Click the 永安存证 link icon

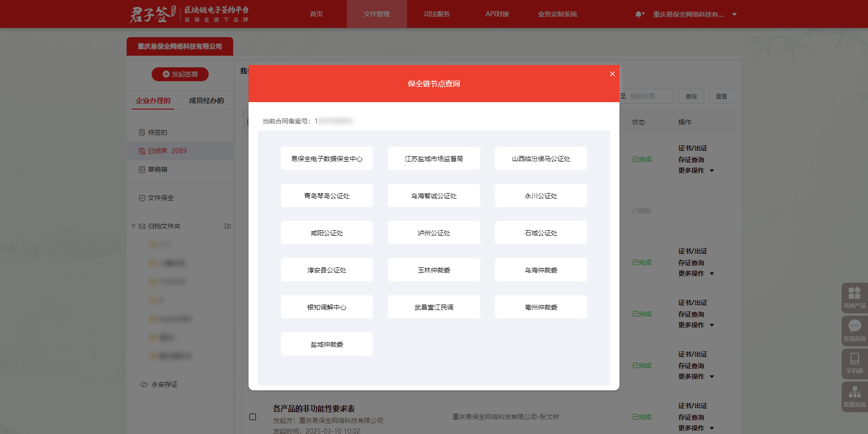[x=144, y=384]
